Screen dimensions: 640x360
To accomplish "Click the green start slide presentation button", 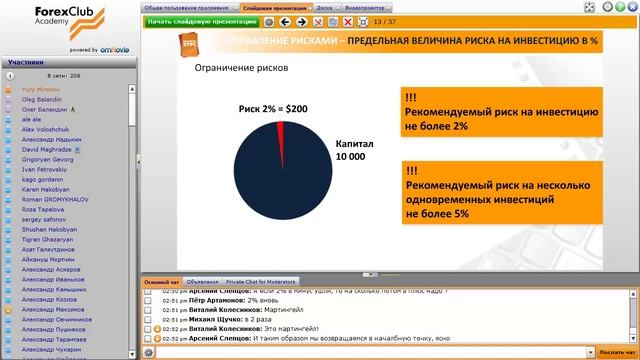I will pos(202,22).
